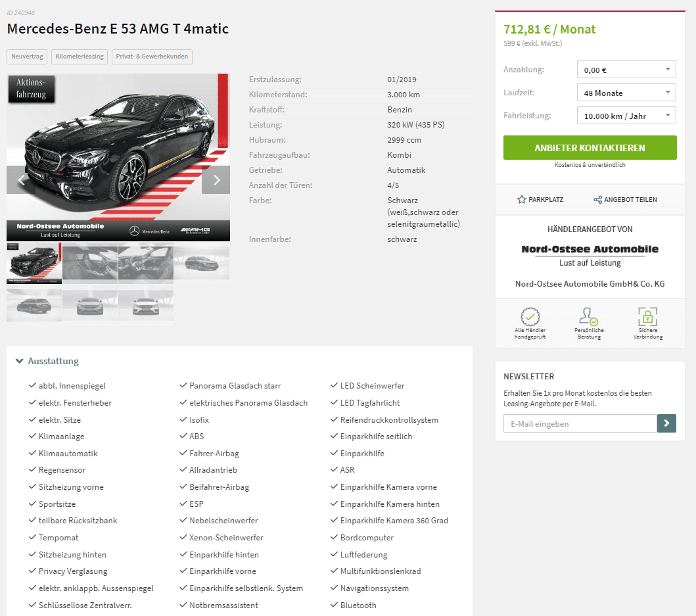Click the Mercedes-Benz E 53 AMG T 4matic title
The width and height of the screenshot is (696, 616).
pyautogui.click(x=118, y=28)
